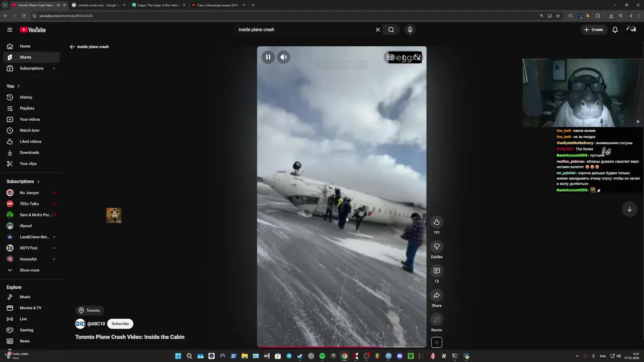Explore Gaming category
Image resolution: width=644 pixels, height=362 pixels.
(32, 330)
